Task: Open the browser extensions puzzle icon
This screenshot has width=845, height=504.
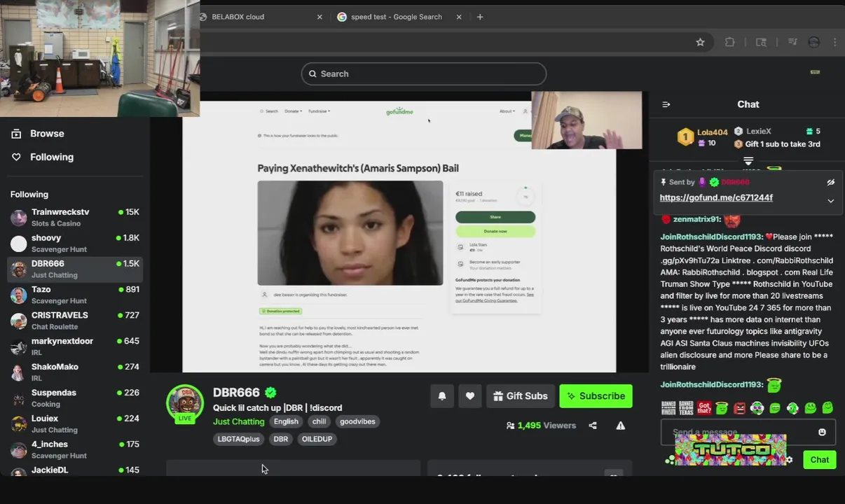Action: pos(729,42)
